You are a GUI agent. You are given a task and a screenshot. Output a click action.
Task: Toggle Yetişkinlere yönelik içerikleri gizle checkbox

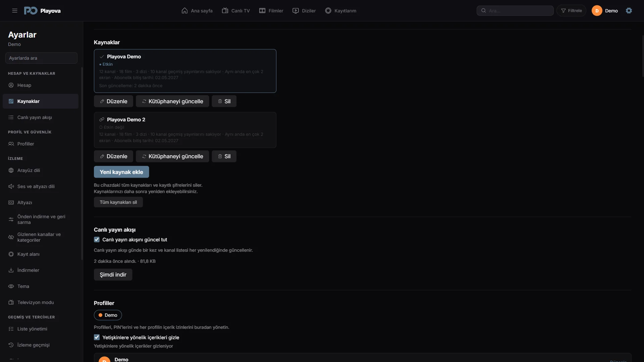coord(97,338)
